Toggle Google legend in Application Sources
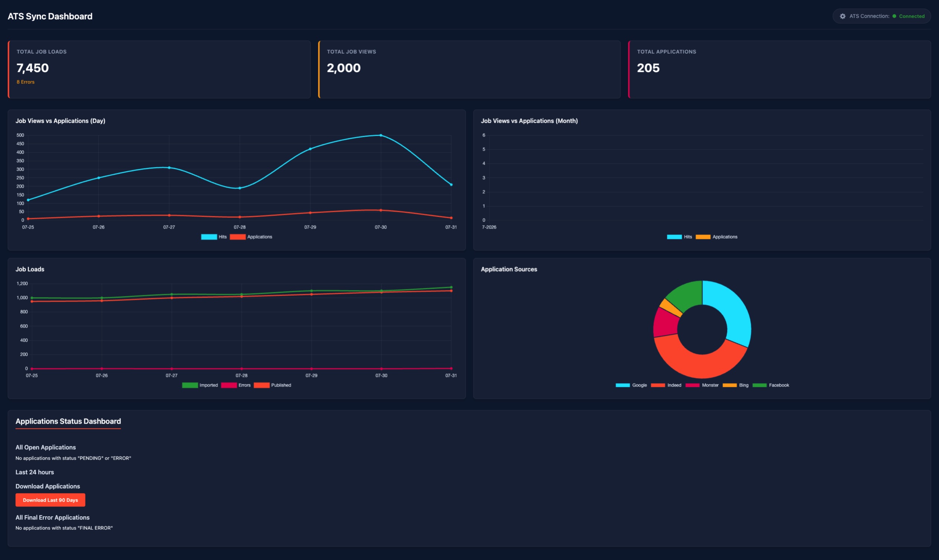Screen dimensions: 939x560 pyautogui.click(x=631, y=385)
